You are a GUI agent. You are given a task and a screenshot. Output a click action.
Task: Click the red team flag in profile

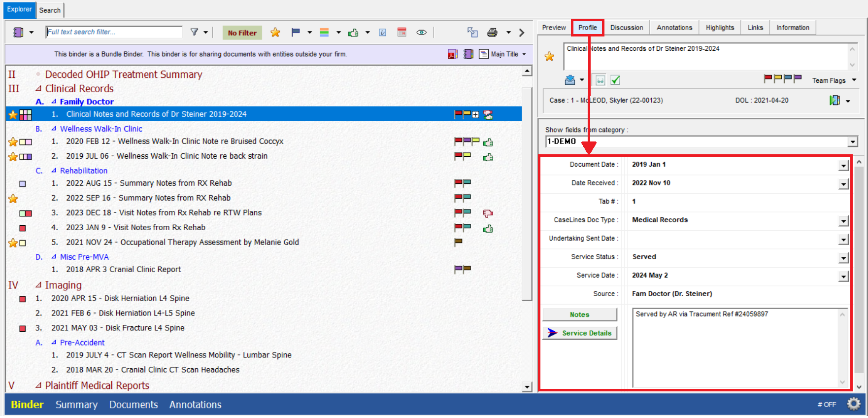click(x=768, y=79)
